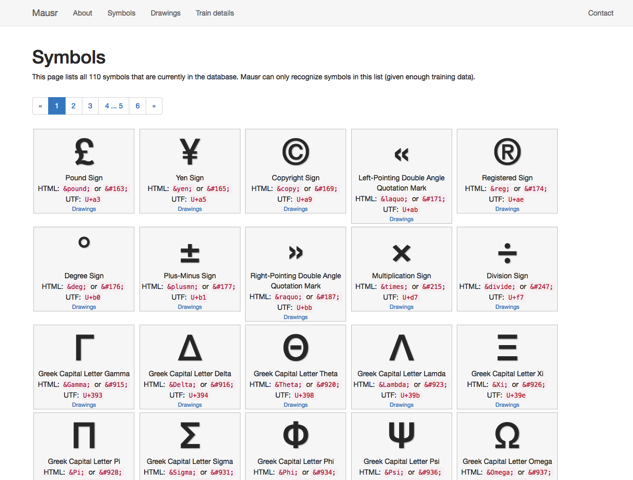
Task: Click the Symbols page heading
Action: (69, 57)
